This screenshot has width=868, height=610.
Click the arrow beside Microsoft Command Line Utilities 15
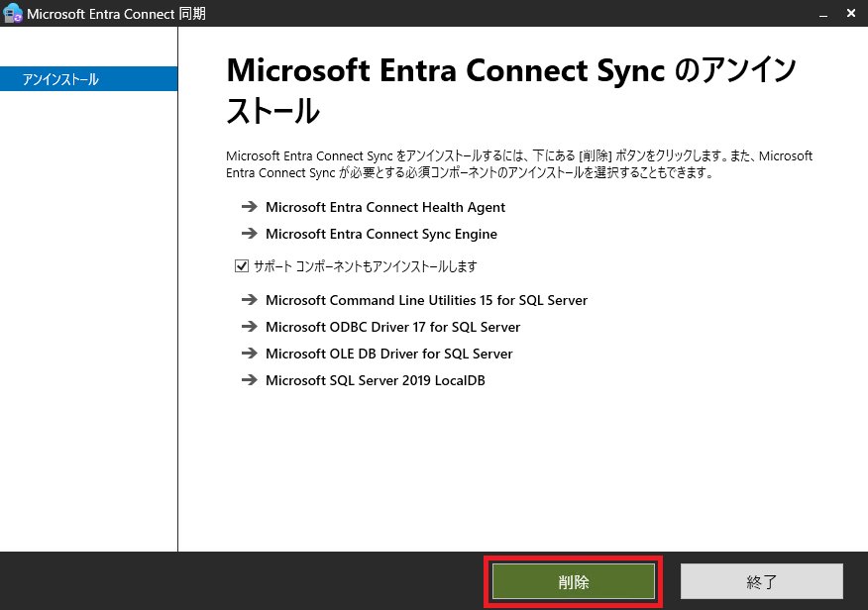[250, 300]
